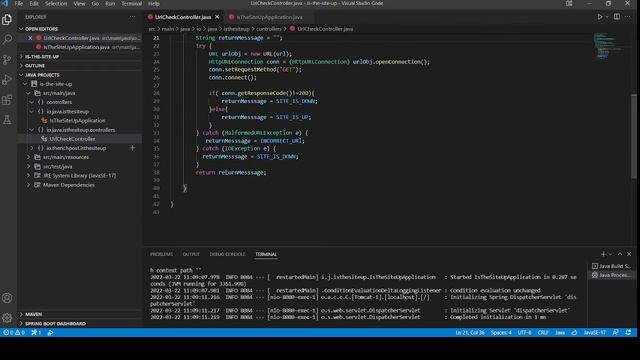Run the Java file with play button
The width and height of the screenshot is (640, 360).
click(600, 17)
